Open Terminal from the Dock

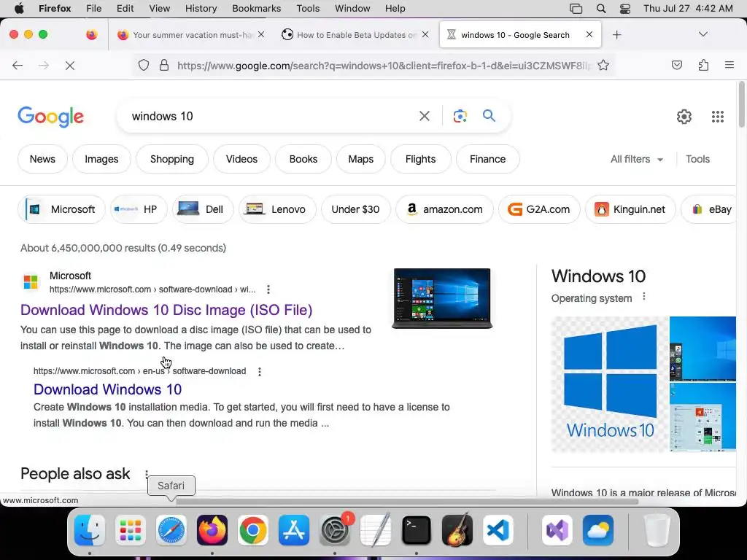(x=417, y=529)
